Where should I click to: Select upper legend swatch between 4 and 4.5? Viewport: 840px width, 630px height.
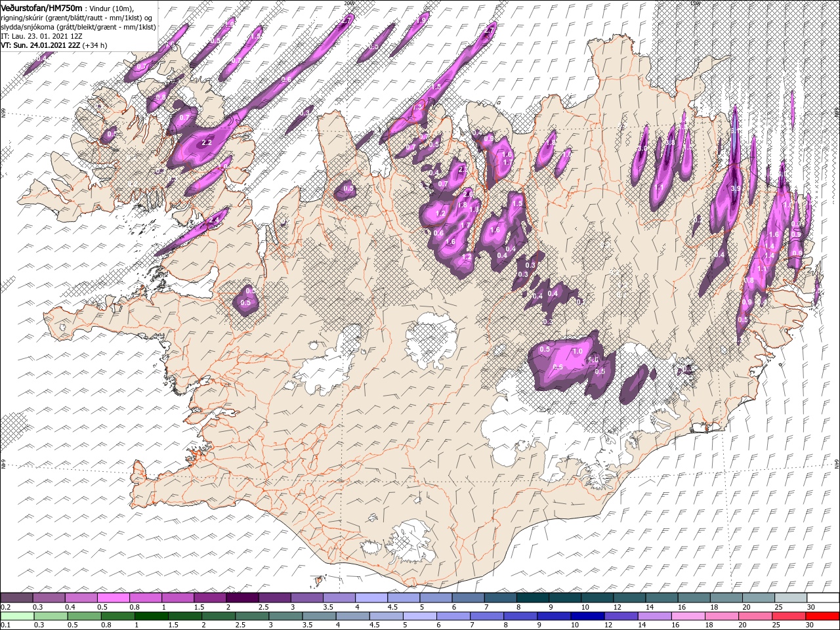click(x=371, y=598)
